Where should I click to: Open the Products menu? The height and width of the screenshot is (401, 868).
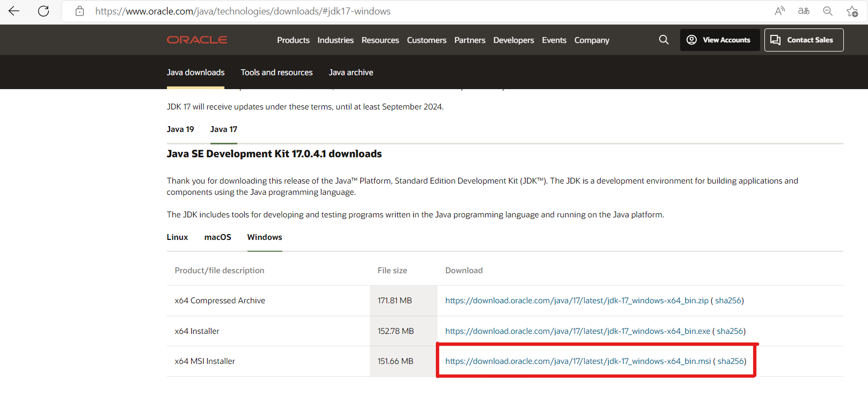(x=293, y=40)
